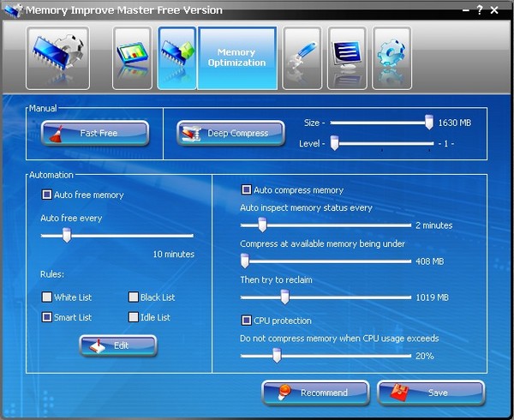Select the memory chip optimization icon

(177, 58)
